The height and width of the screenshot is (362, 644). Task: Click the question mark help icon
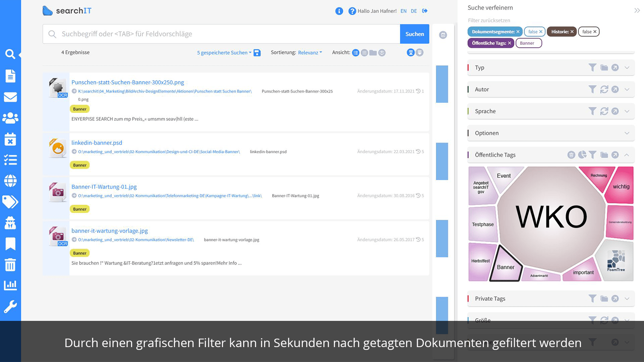coord(352,11)
